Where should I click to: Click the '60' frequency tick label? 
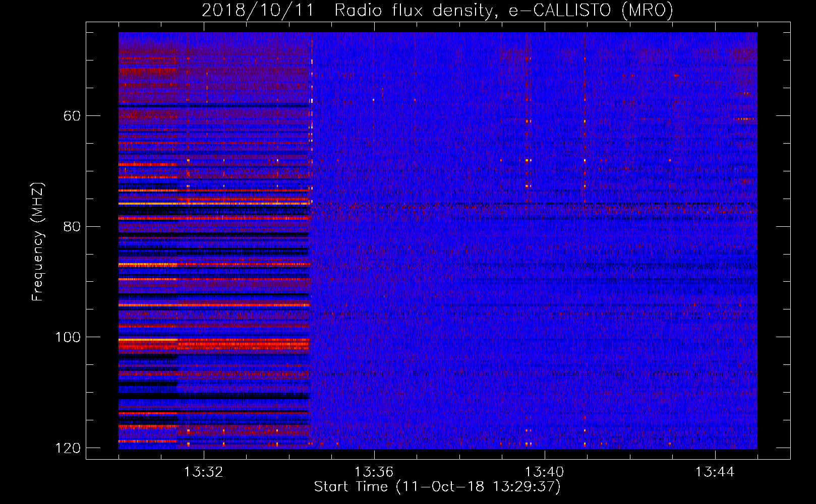72,116
